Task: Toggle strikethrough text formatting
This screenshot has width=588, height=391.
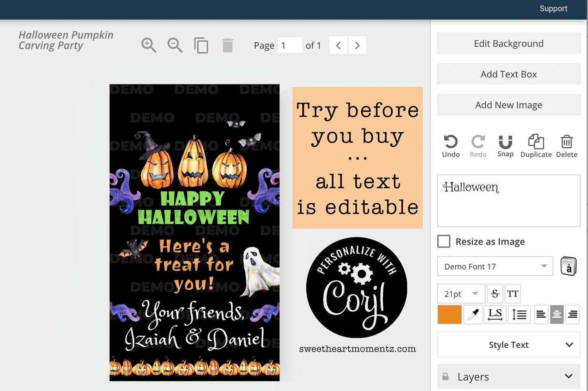Action: pyautogui.click(x=495, y=294)
